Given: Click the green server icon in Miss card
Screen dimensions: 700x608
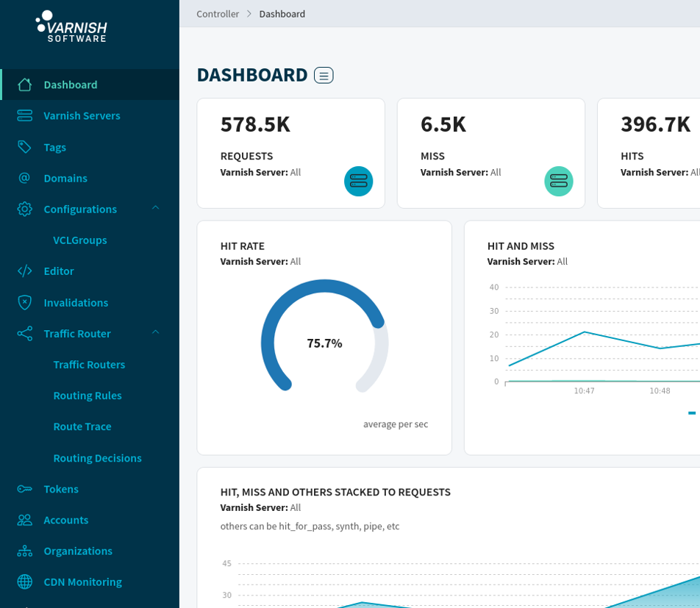Looking at the screenshot, I should (558, 181).
